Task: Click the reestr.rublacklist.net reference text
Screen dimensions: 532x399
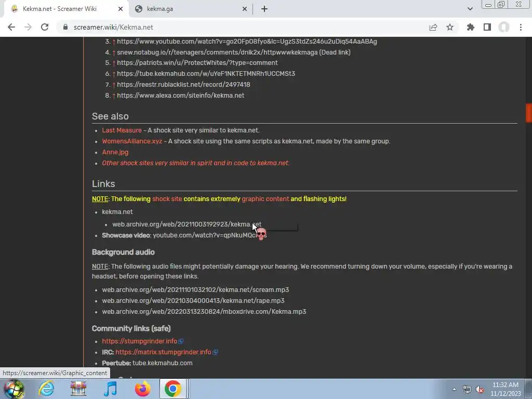Action: (x=183, y=85)
